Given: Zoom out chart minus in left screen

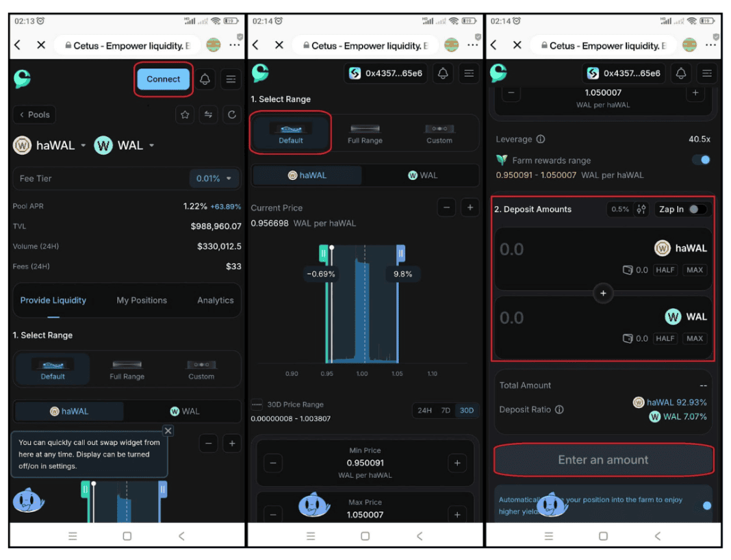Looking at the screenshot, I should click(208, 443).
